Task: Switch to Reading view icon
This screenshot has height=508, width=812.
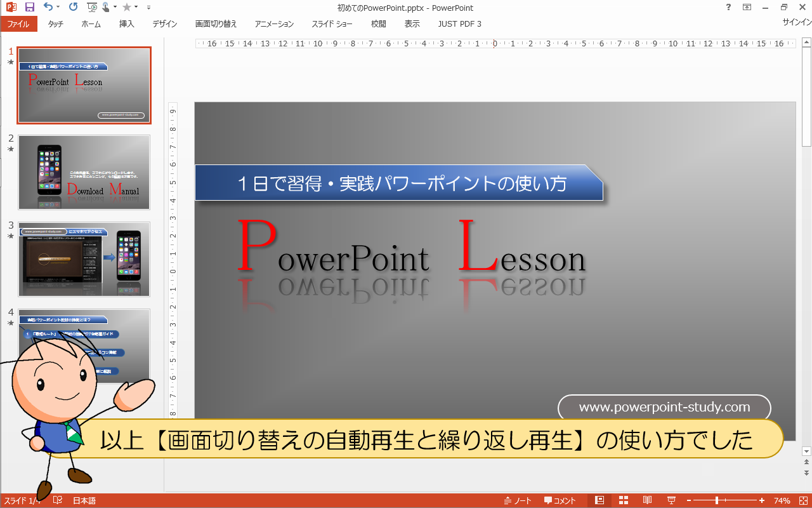Action: [648, 500]
